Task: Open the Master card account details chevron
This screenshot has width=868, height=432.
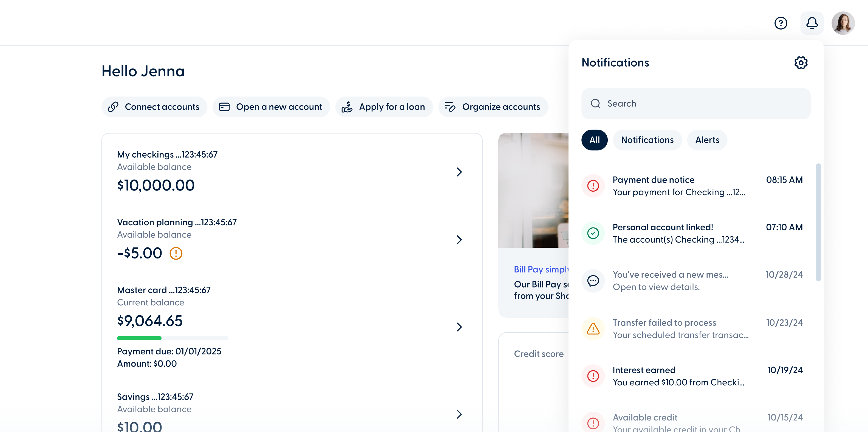Action: pos(459,327)
